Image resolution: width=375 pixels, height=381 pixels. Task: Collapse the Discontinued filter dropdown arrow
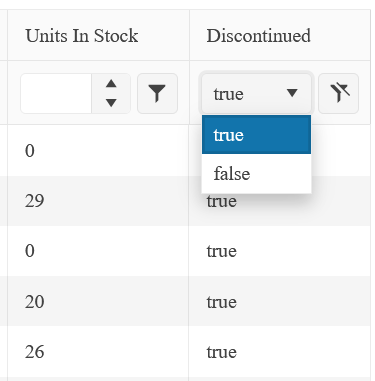pos(292,93)
